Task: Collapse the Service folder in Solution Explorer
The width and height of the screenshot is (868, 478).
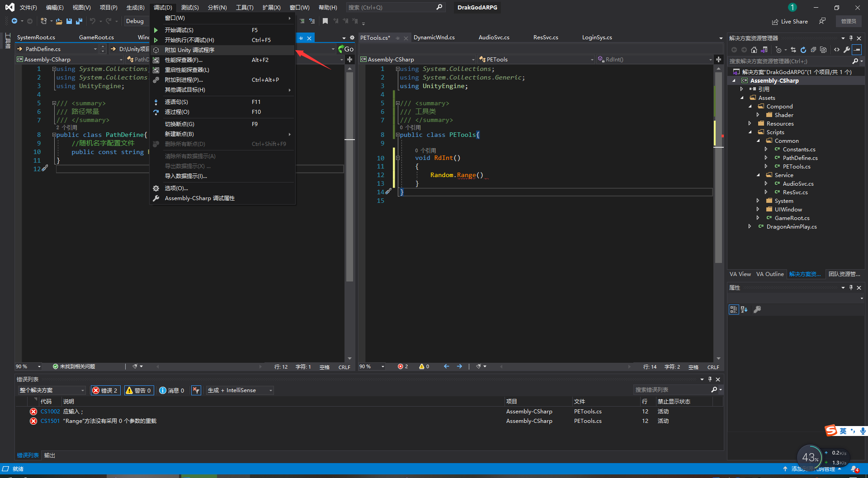Action: (x=759, y=175)
